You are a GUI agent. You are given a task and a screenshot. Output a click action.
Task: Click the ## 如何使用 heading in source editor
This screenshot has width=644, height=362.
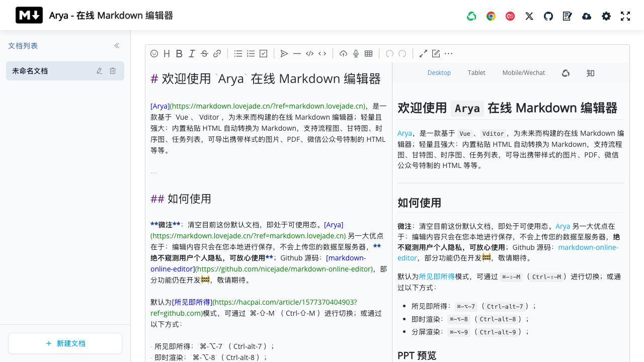click(x=181, y=199)
